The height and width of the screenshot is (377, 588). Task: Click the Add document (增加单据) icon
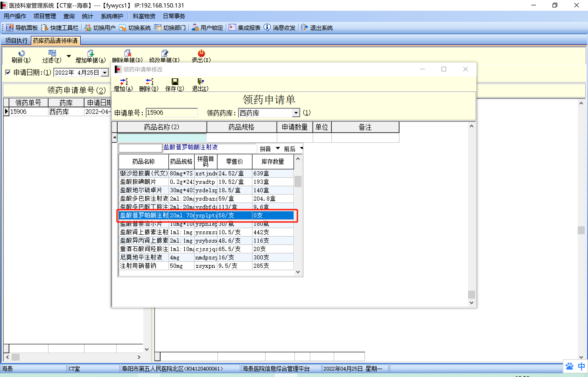91,53
